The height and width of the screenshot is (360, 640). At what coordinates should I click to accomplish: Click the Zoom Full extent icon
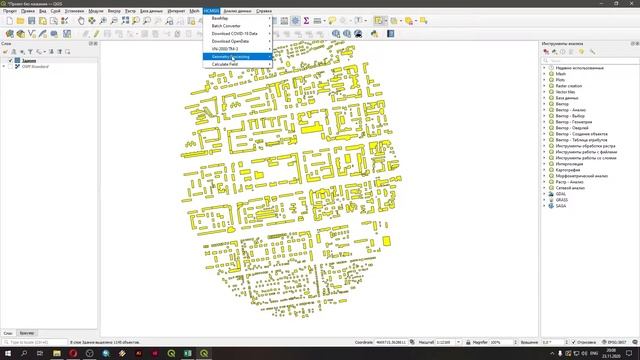[x=125, y=21]
